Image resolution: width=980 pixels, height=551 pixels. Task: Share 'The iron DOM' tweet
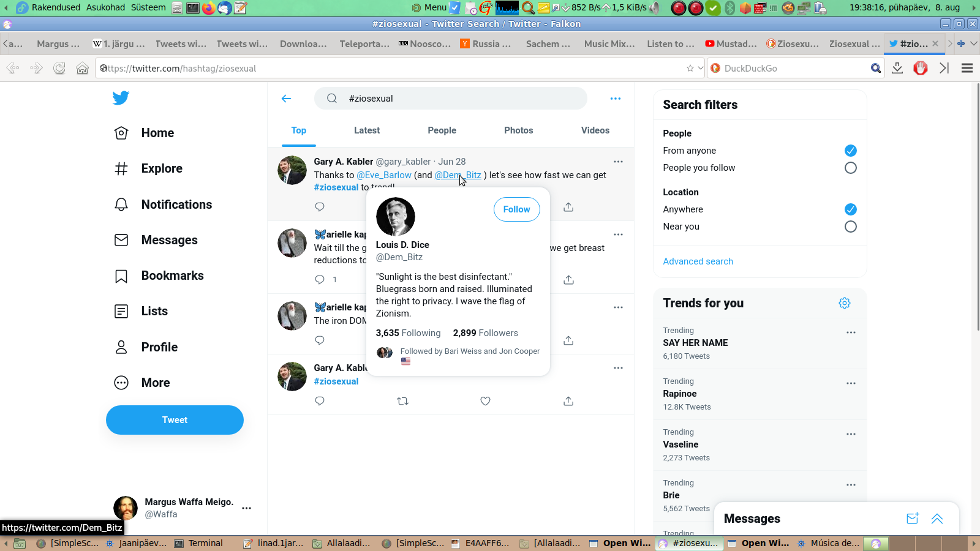click(568, 340)
